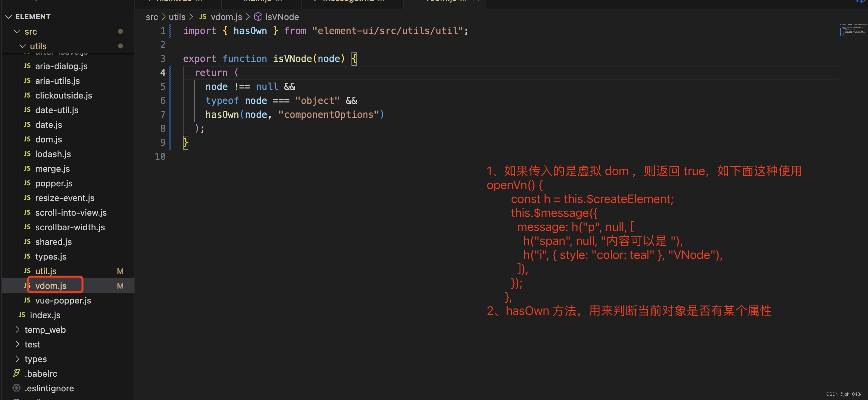The image size is (868, 400).
Task: Click src in the breadcrumb bar
Action: [151, 17]
